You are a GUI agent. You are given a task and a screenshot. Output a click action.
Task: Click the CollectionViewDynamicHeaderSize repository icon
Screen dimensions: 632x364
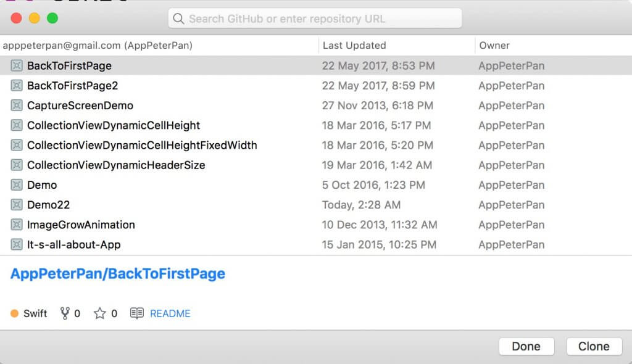[x=17, y=165]
